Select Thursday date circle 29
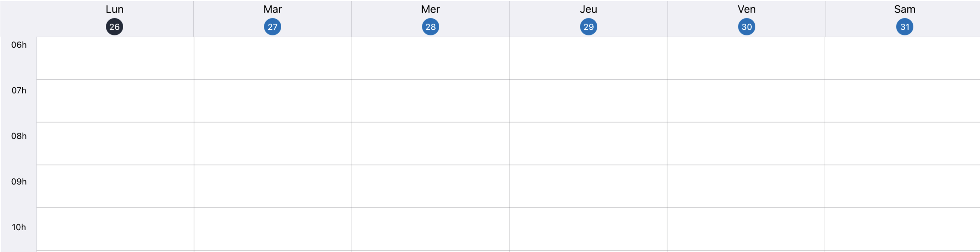 (588, 27)
